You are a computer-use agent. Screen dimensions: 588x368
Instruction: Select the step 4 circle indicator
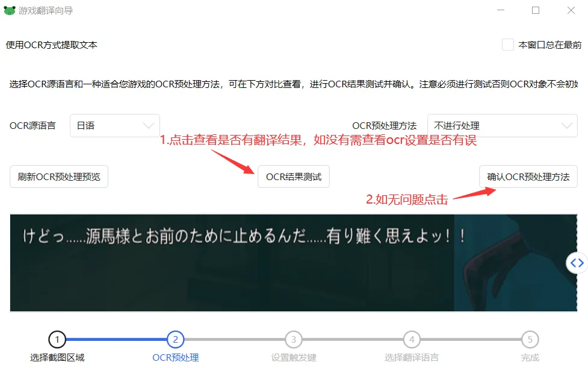click(x=412, y=340)
